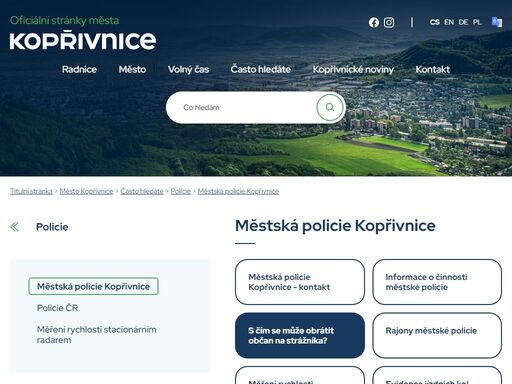Open Informace o činnosti městské policie card

[x=437, y=282]
